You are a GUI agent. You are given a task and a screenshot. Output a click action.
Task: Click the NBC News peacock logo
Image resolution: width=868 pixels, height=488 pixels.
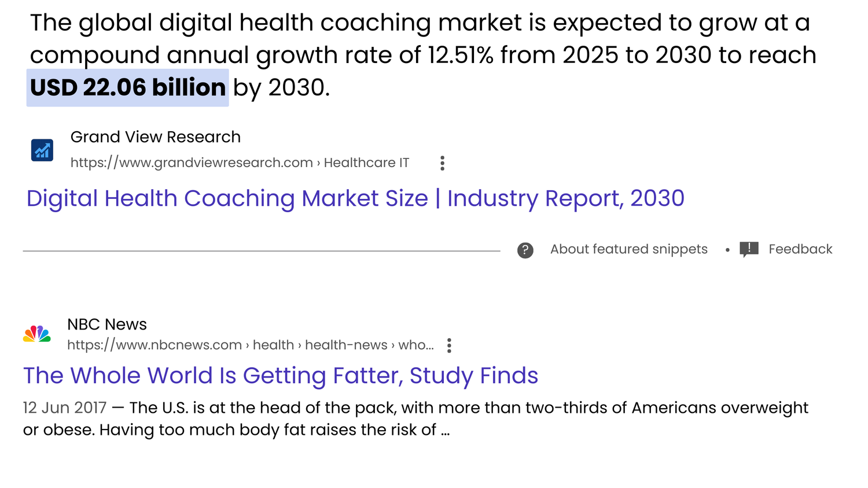coord(37,334)
